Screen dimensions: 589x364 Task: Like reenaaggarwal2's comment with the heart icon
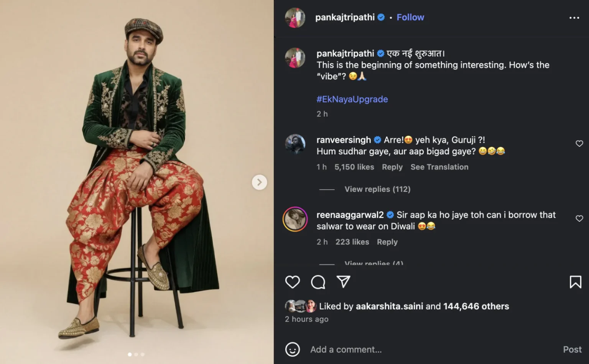tap(579, 218)
